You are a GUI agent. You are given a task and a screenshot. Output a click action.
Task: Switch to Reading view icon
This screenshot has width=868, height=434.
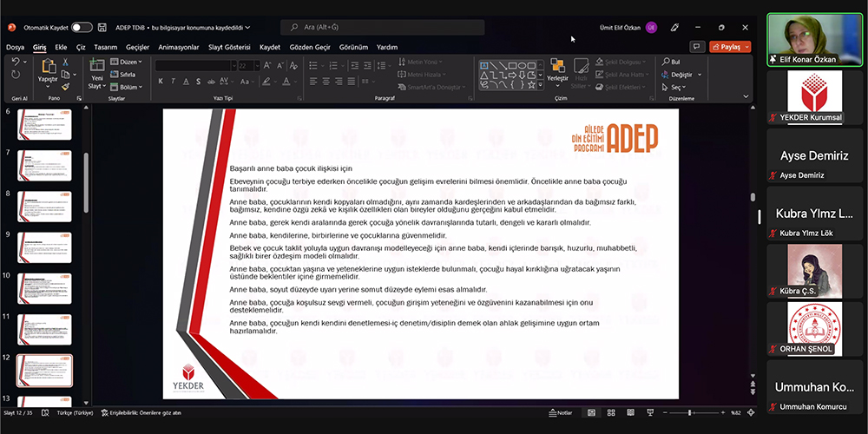point(630,412)
